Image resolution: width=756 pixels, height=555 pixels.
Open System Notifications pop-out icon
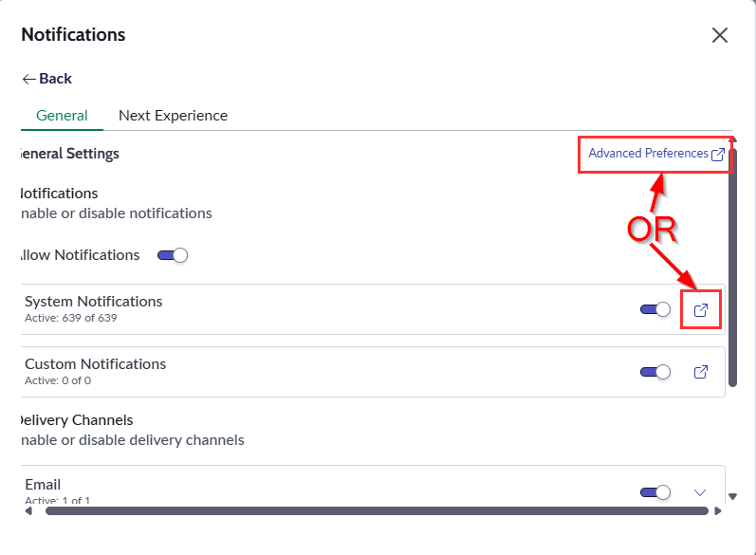pos(701,310)
